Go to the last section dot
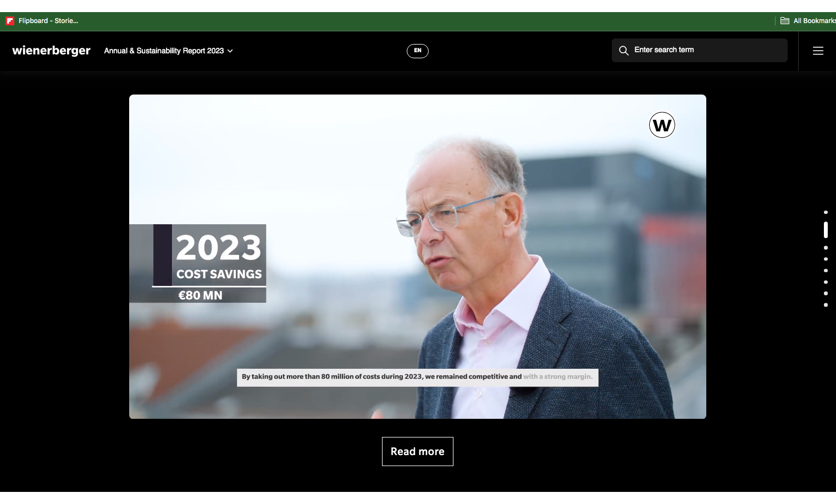Viewport: 836px width, 504px height. coord(826,304)
